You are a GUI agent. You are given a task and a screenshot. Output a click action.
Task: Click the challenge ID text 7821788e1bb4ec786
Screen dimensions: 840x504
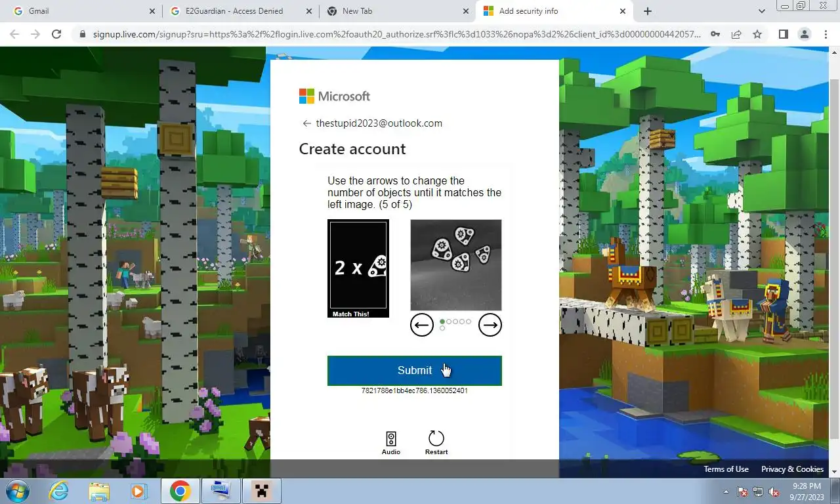415,390
